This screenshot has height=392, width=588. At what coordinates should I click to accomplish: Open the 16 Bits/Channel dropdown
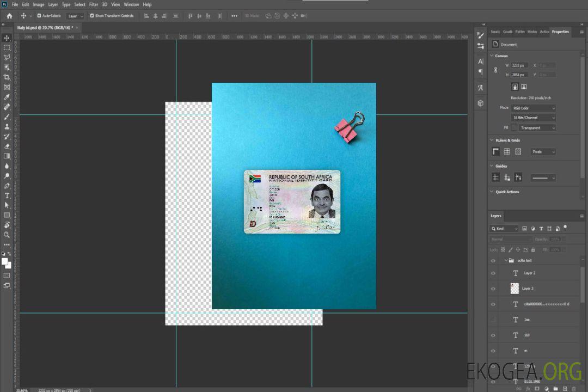533,118
